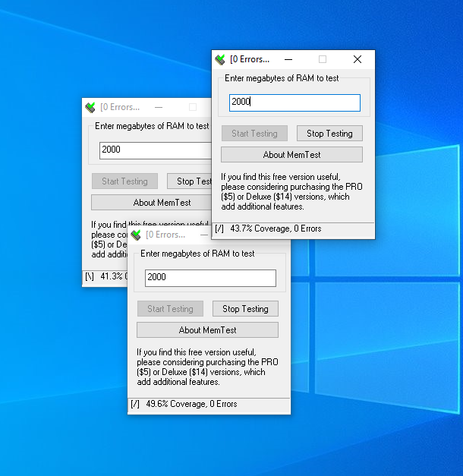Click 'Enter megabytes of RAM to test' in 41.3% window
The width and height of the screenshot is (463, 476).
tap(152, 126)
